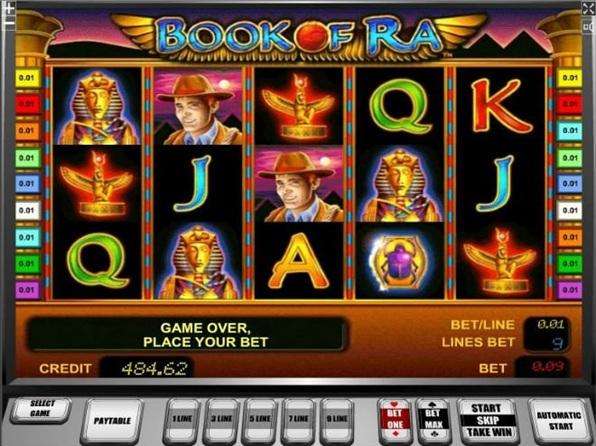The height and width of the screenshot is (446, 596).
Task: Click the blue J symbol on reel two
Action: [194, 184]
